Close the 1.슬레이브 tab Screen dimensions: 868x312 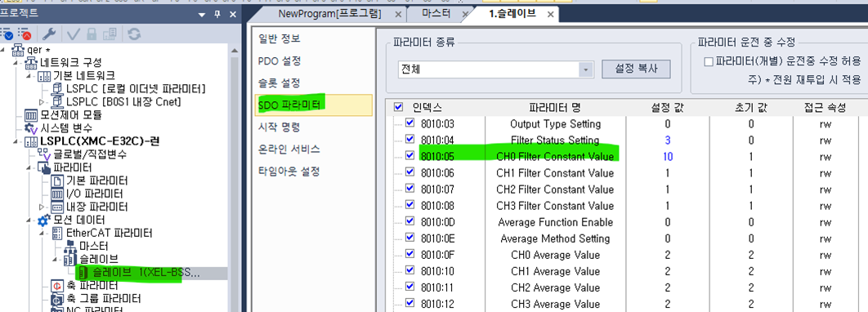(x=550, y=15)
